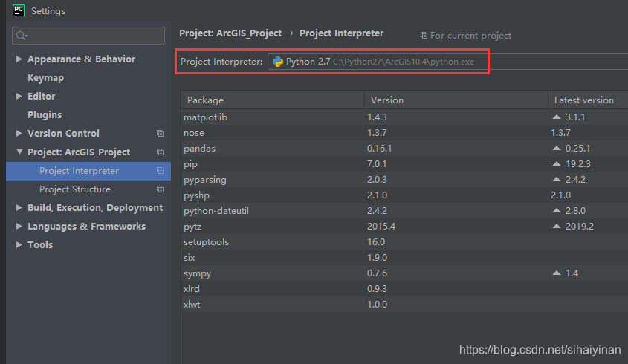Click the Version column header
Image resolution: width=628 pixels, height=364 pixels.
456,100
